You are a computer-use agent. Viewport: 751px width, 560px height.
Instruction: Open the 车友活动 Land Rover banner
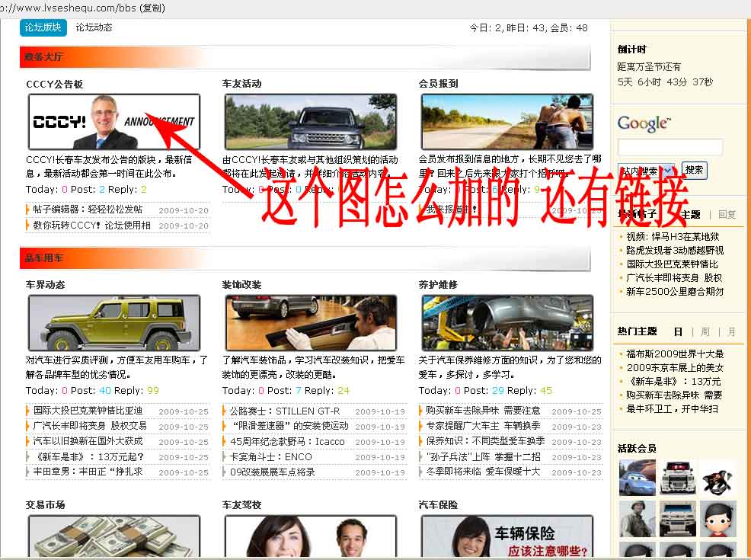coord(311,122)
